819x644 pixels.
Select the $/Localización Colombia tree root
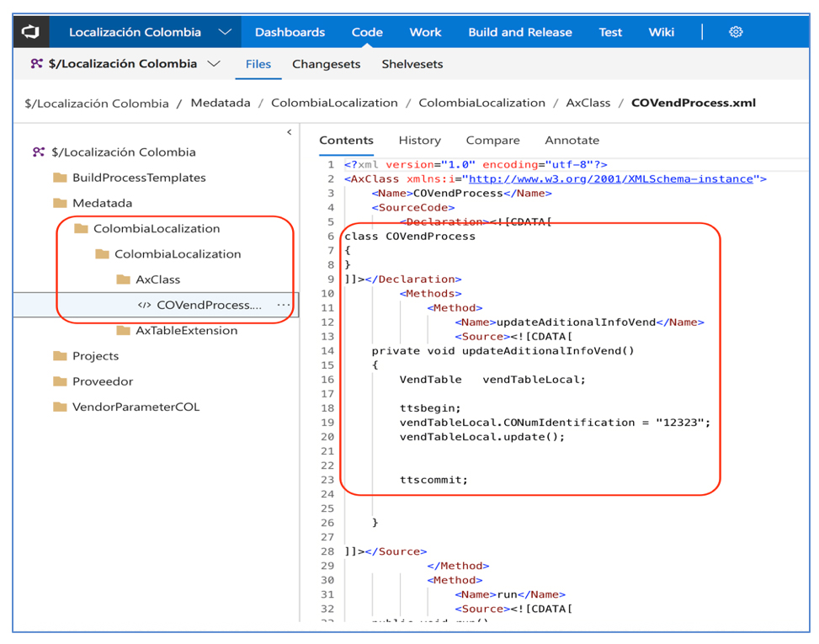(x=123, y=152)
